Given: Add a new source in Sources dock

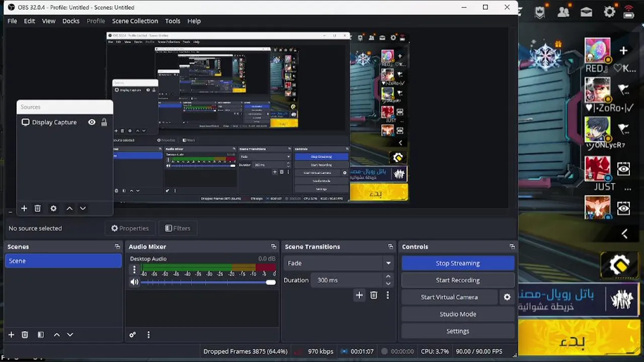Looking at the screenshot, I should pyautogui.click(x=24, y=208).
